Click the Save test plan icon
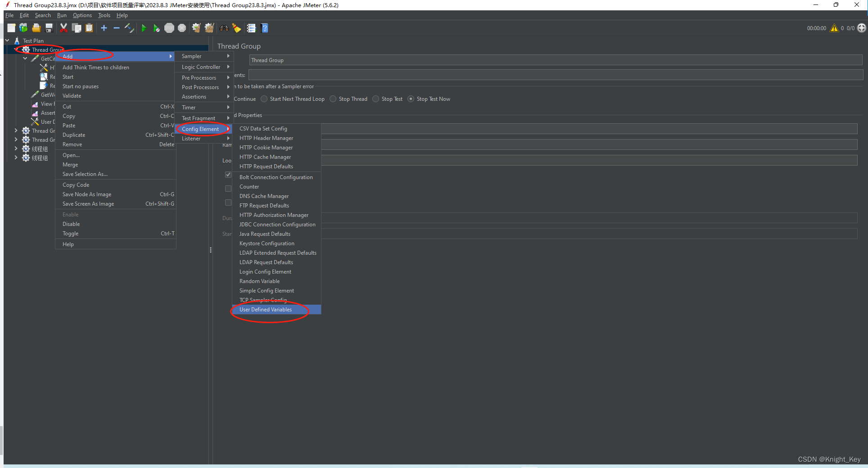The height and width of the screenshot is (468, 868). tap(49, 28)
